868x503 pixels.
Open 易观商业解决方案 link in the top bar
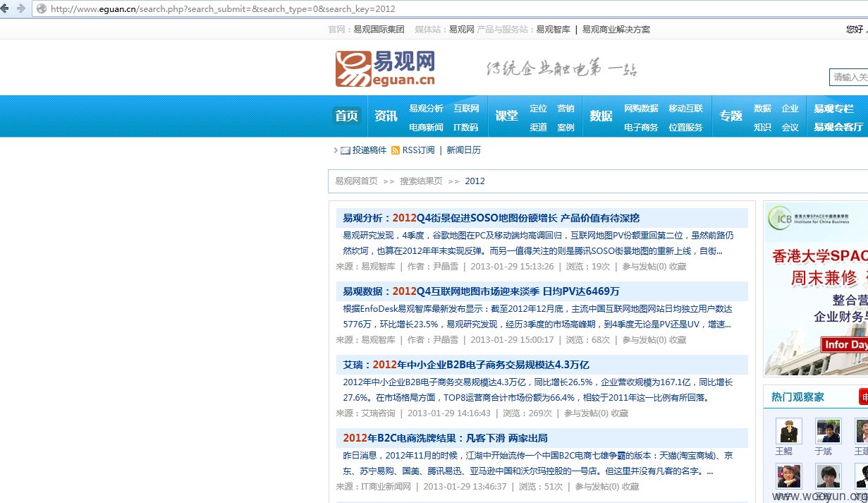(x=616, y=30)
